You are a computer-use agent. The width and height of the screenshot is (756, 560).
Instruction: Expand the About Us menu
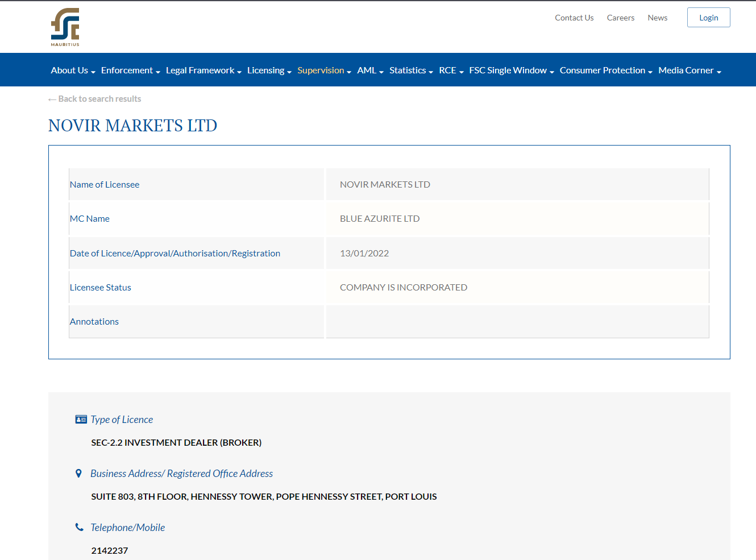73,70
